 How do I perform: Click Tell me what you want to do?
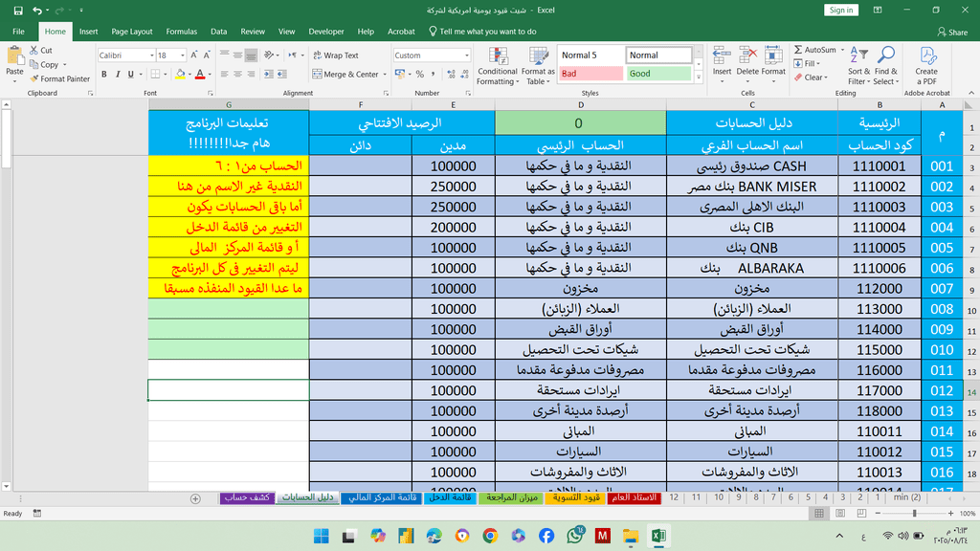click(x=482, y=32)
